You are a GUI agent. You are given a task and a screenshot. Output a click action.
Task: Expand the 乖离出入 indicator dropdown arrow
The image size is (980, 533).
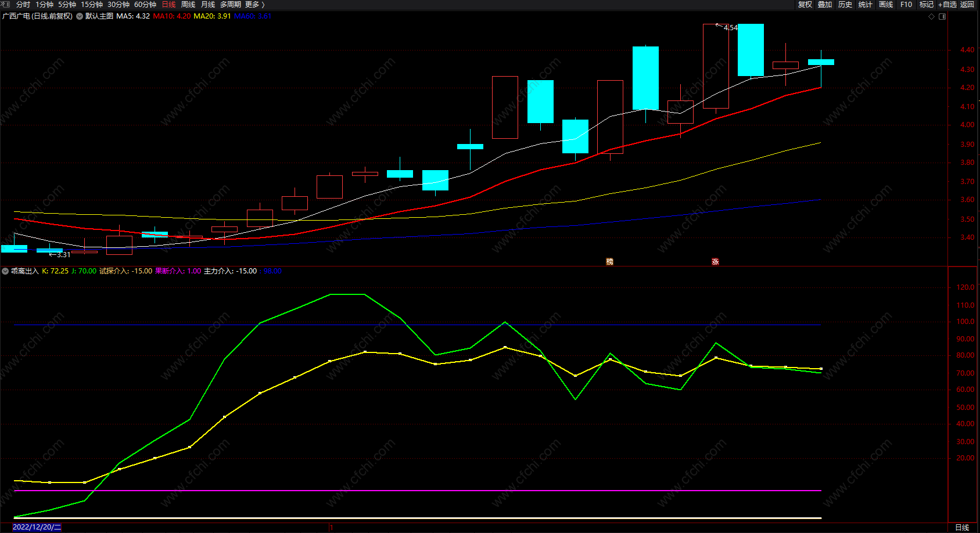click(5, 271)
